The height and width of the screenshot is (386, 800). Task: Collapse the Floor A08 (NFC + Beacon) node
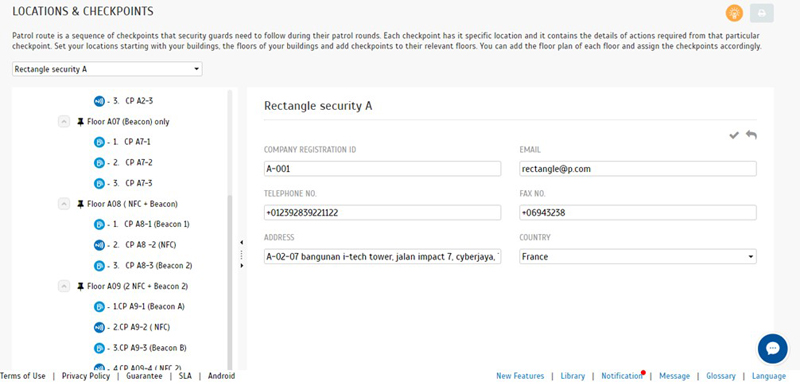pos(64,204)
